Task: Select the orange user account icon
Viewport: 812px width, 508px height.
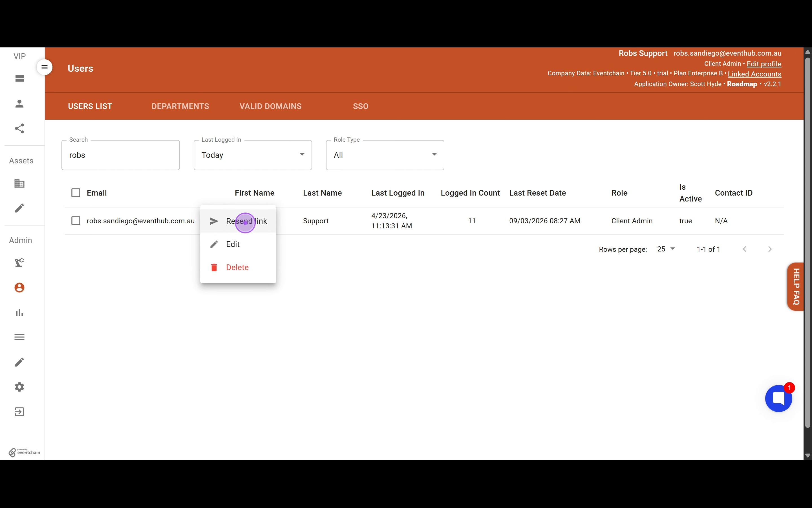Action: point(19,288)
